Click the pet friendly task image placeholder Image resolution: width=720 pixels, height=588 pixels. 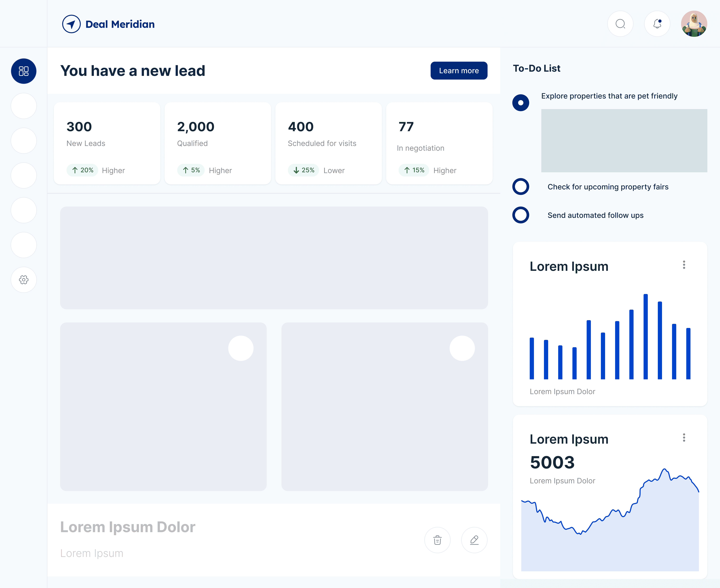click(x=624, y=141)
